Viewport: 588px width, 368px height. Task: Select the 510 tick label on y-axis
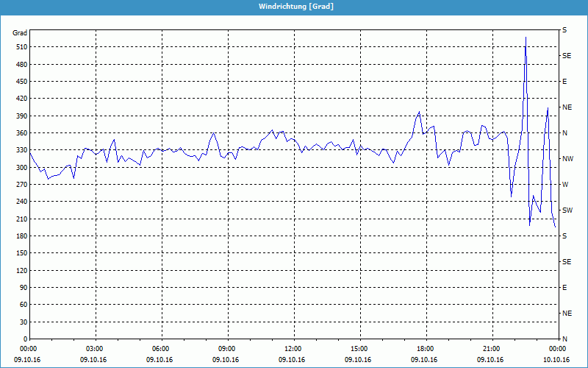[x=20, y=47]
